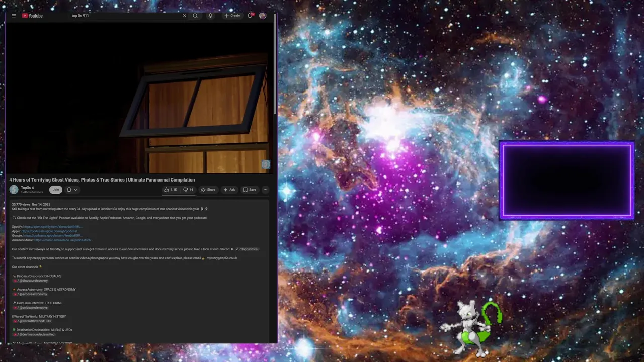
Task: Open the Apple podcasts link
Action: tap(50, 231)
